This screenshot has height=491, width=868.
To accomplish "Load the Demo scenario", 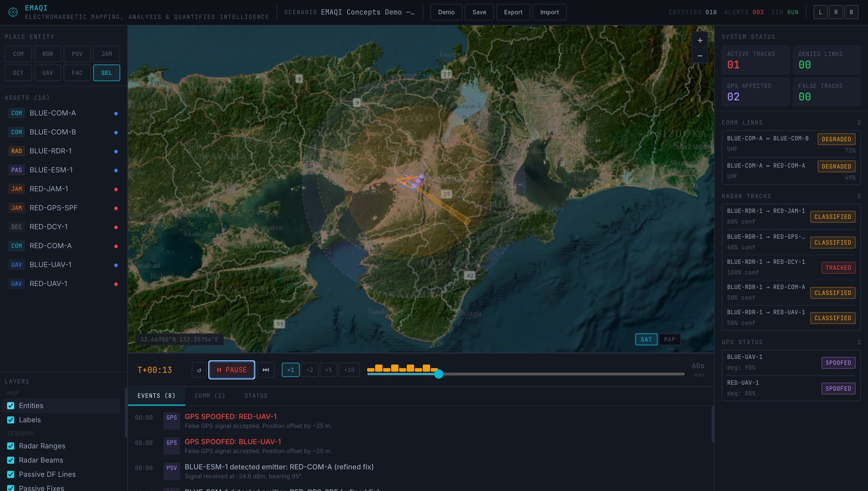I will pos(446,12).
